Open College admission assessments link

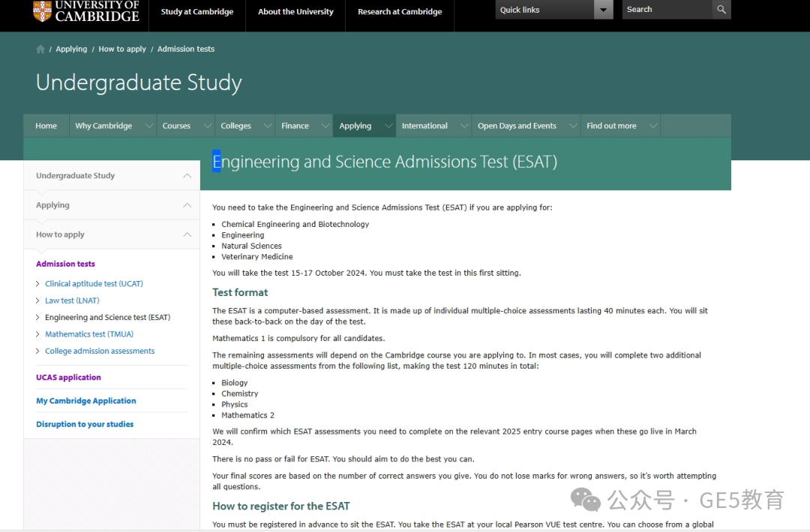[100, 351]
